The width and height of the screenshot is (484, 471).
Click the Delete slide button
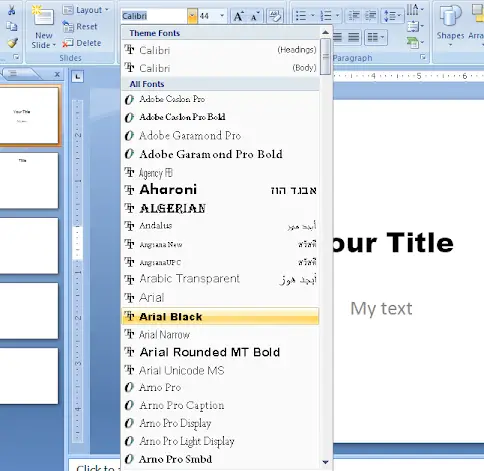tap(82, 43)
